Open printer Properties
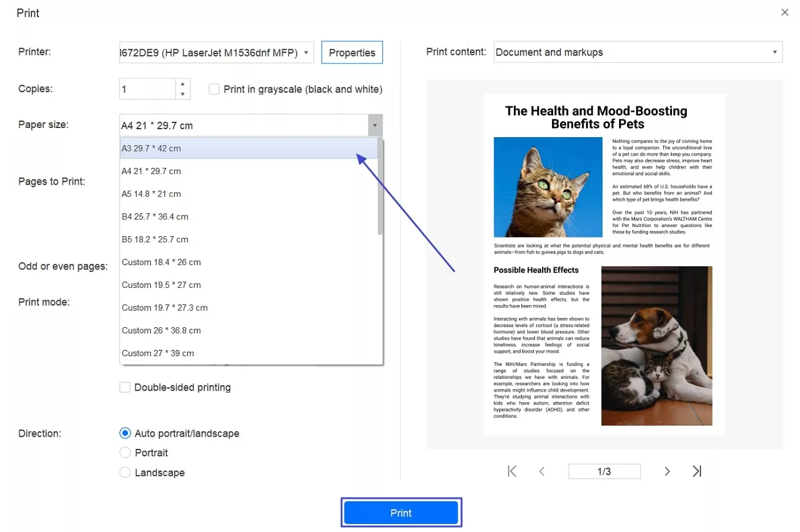 click(x=352, y=53)
